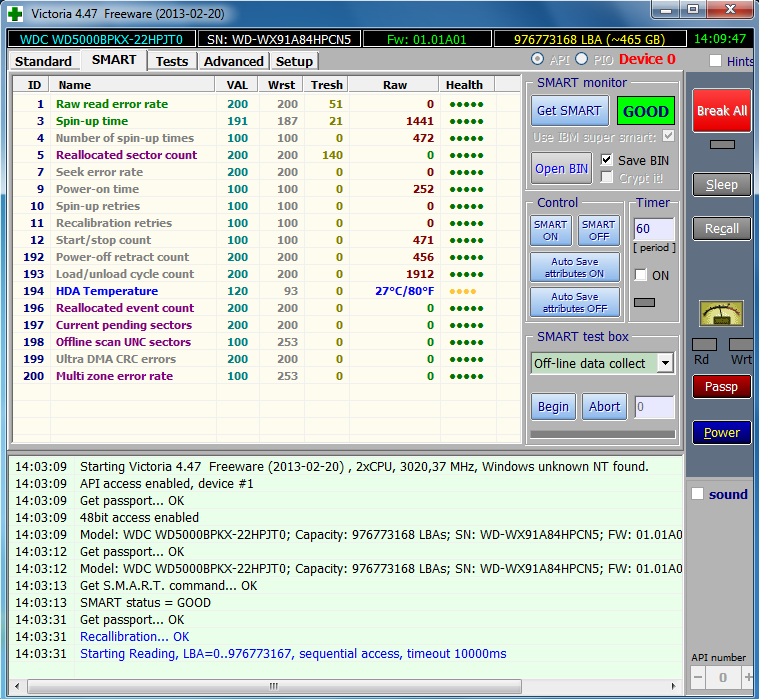Click the log horizontal scrollbar thumb

click(274, 686)
